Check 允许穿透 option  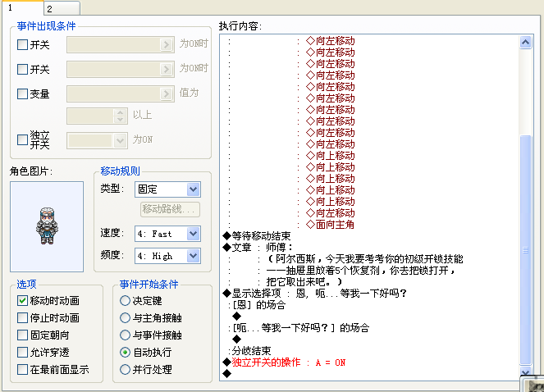tap(22, 353)
